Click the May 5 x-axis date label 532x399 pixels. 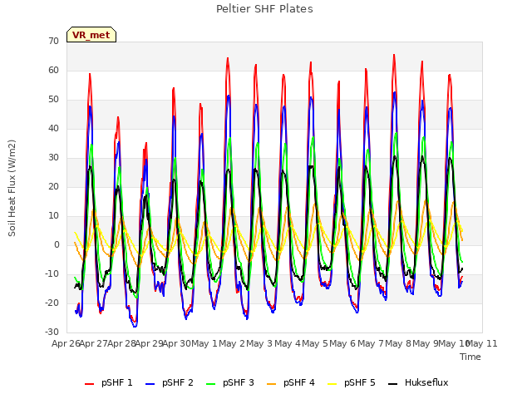pyautogui.click(x=315, y=343)
